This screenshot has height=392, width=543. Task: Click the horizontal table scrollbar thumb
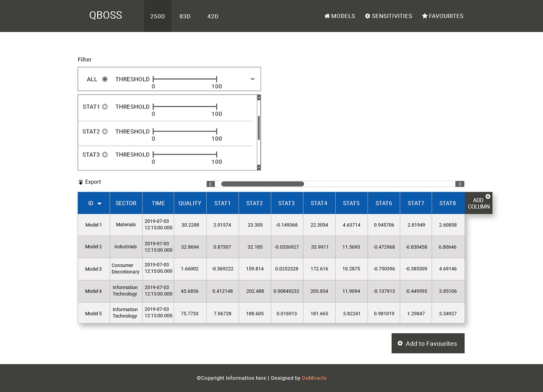click(262, 184)
